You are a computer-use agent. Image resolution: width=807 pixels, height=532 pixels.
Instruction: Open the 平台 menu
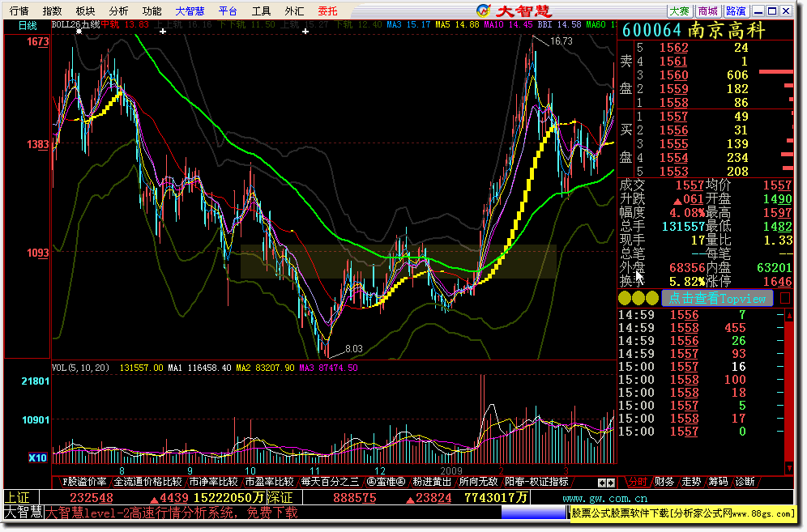(228, 11)
